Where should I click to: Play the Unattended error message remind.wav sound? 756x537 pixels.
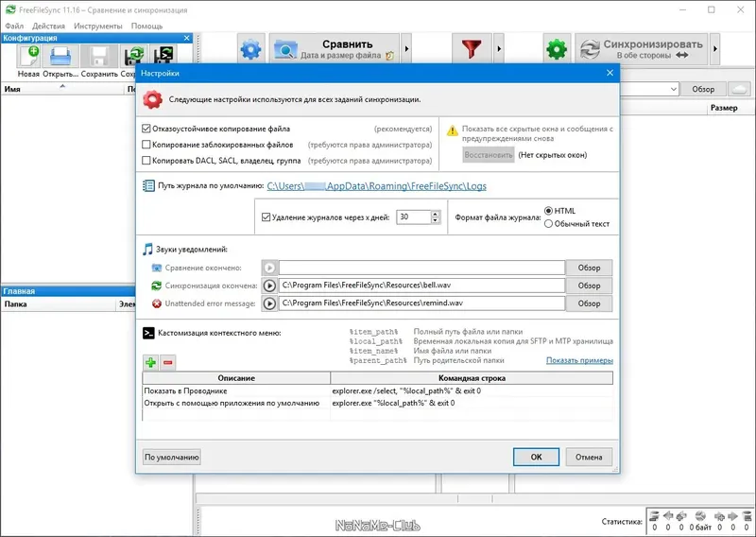[x=269, y=303]
